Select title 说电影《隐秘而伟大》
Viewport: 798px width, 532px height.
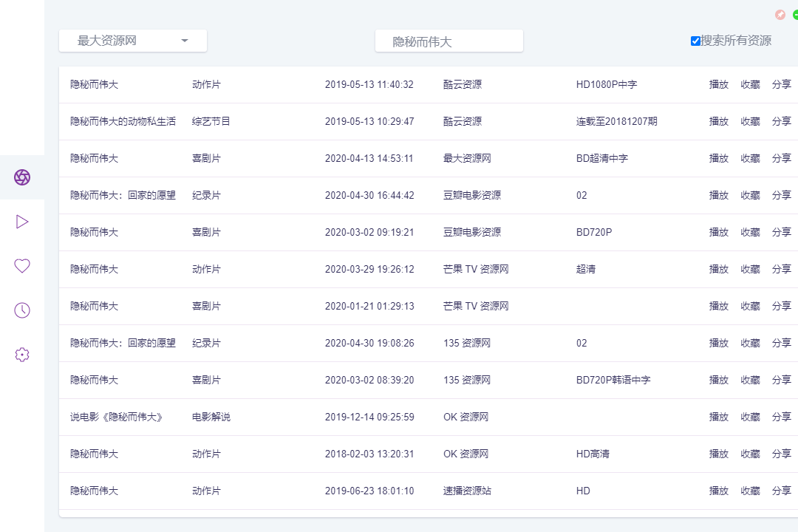116,417
